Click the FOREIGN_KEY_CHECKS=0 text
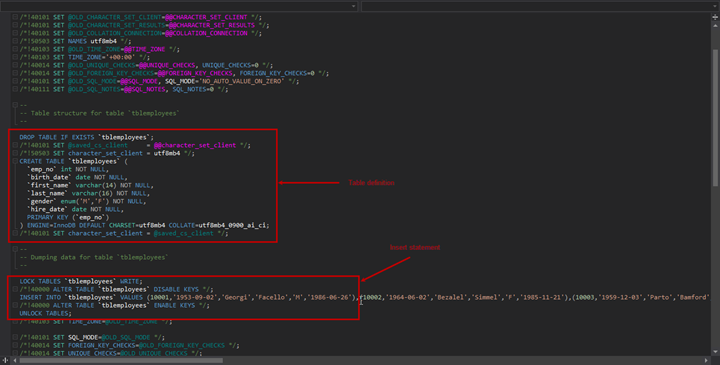The width and height of the screenshot is (720, 365). pyautogui.click(x=277, y=73)
